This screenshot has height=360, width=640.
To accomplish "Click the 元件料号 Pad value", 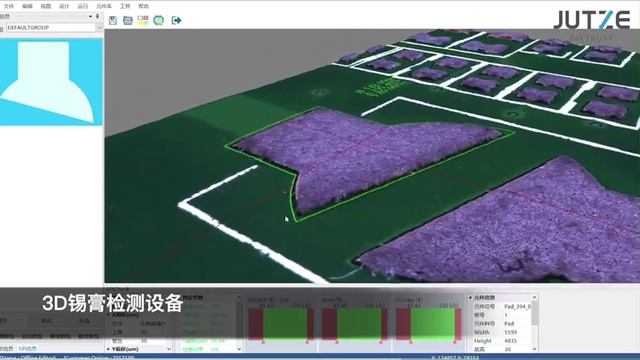I will pyautogui.click(x=509, y=324).
